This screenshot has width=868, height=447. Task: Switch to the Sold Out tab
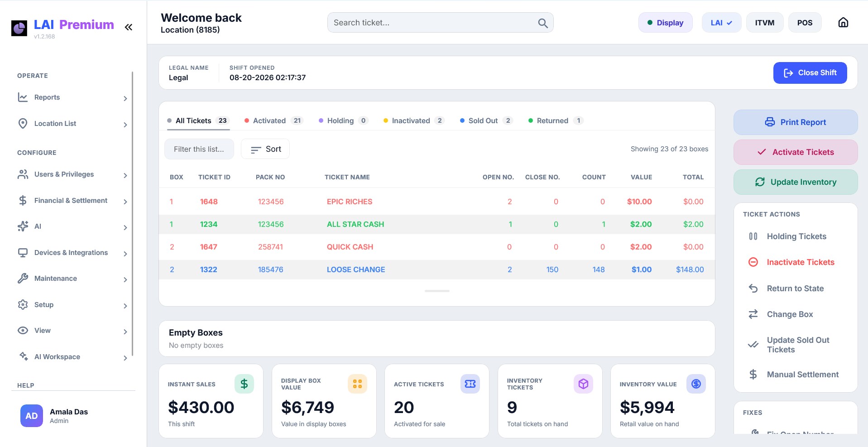coord(486,121)
